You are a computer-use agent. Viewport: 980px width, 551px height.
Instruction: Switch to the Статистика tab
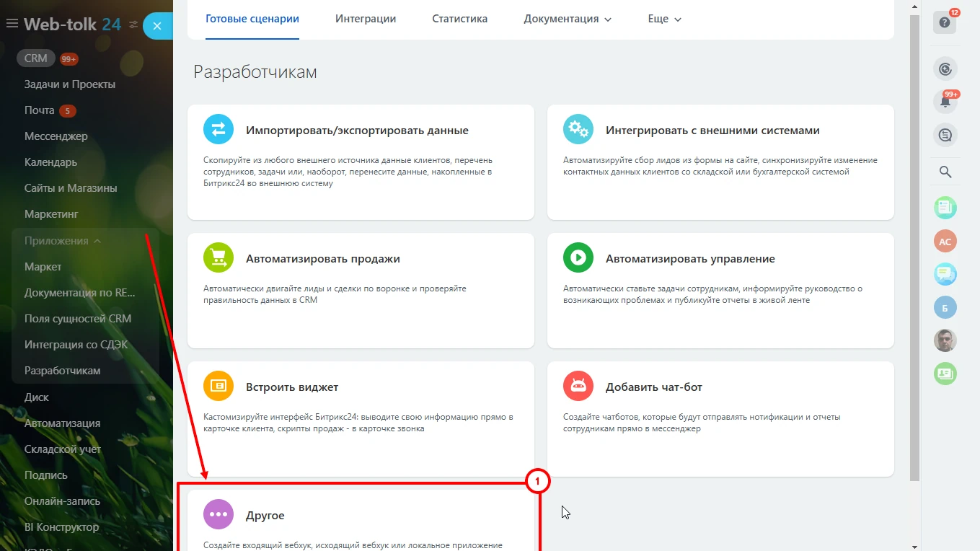pyautogui.click(x=459, y=19)
